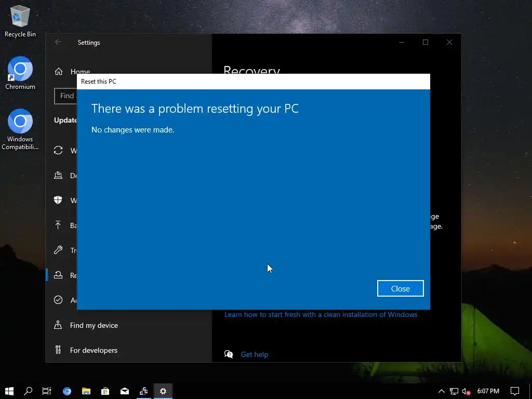Select the Chromium desktop shortcut

pos(20,73)
